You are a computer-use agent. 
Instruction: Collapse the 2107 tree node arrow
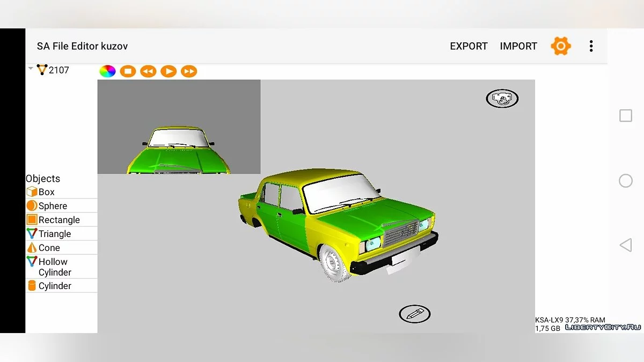31,69
